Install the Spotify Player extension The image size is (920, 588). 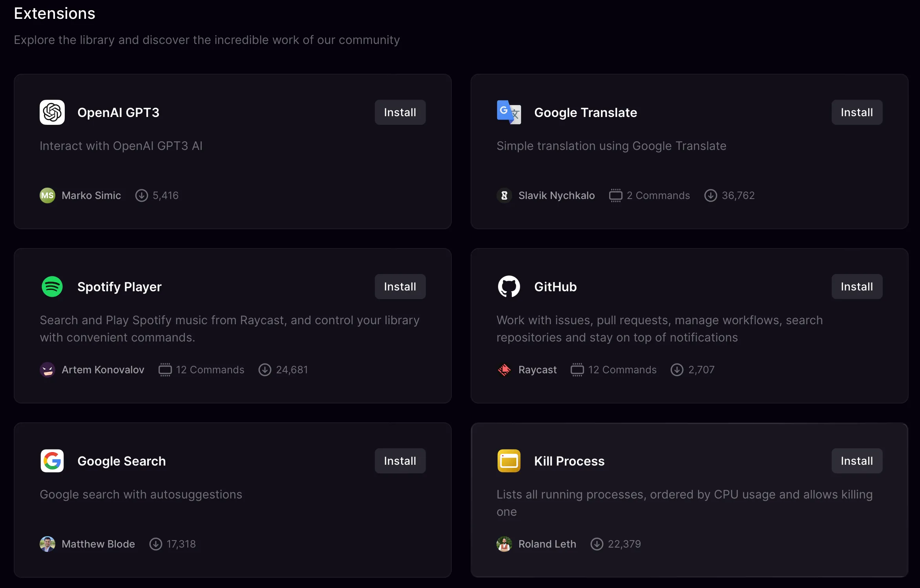[x=400, y=287]
